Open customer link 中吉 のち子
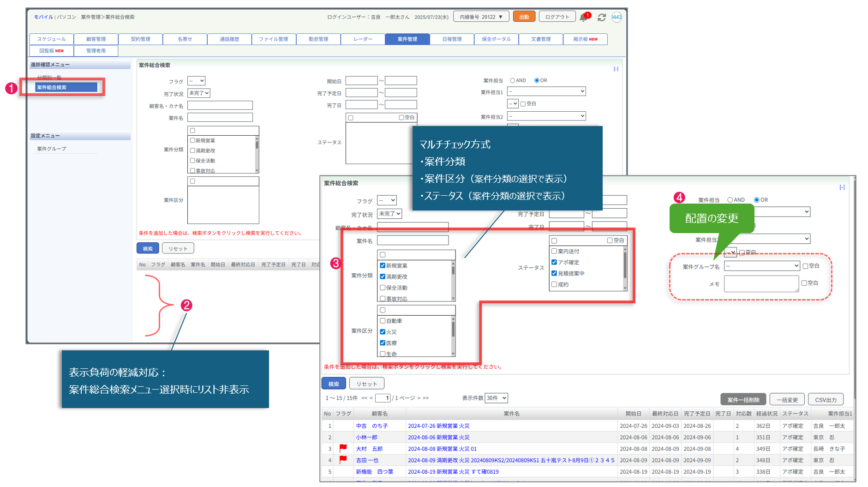Image resolution: width=868 pixels, height=487 pixels. pos(372,426)
